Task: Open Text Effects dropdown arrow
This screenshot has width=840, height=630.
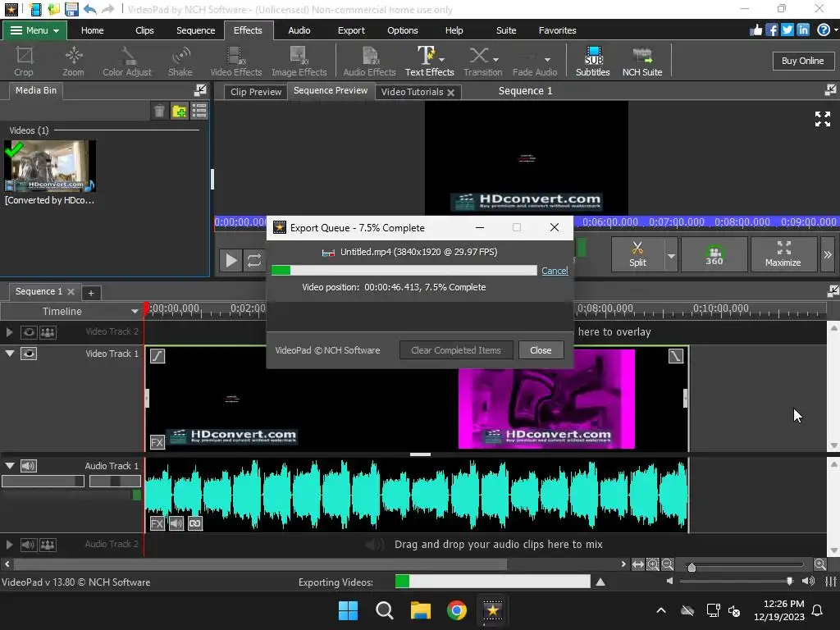Action: (441, 59)
